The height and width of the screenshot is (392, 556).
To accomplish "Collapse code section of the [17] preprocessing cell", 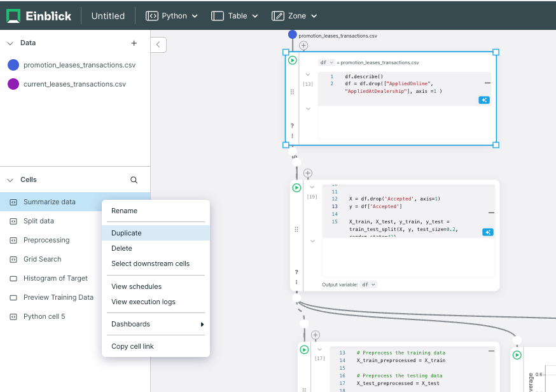I will click(319, 349).
